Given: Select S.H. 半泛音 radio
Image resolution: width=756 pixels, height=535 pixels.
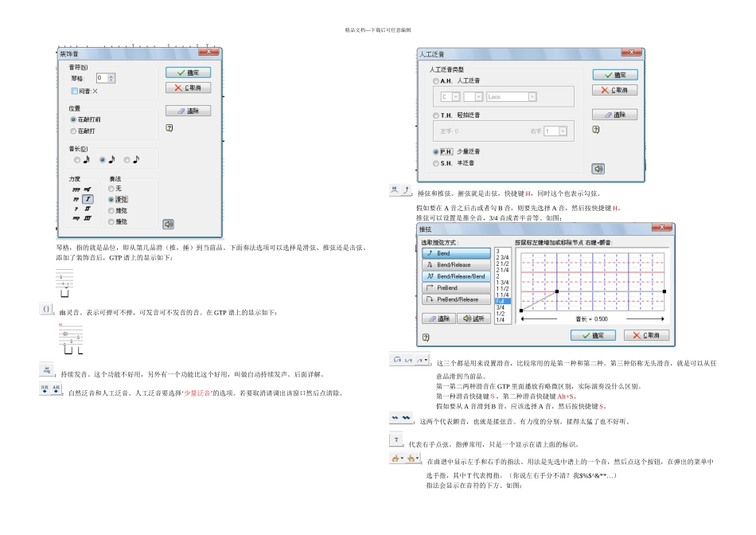Looking at the screenshot, I should tap(436, 163).
